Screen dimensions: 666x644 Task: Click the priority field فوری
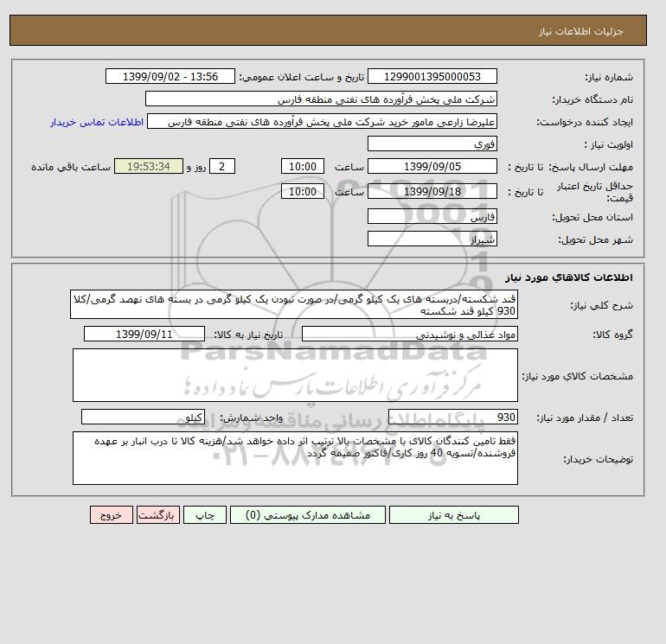pos(432,143)
